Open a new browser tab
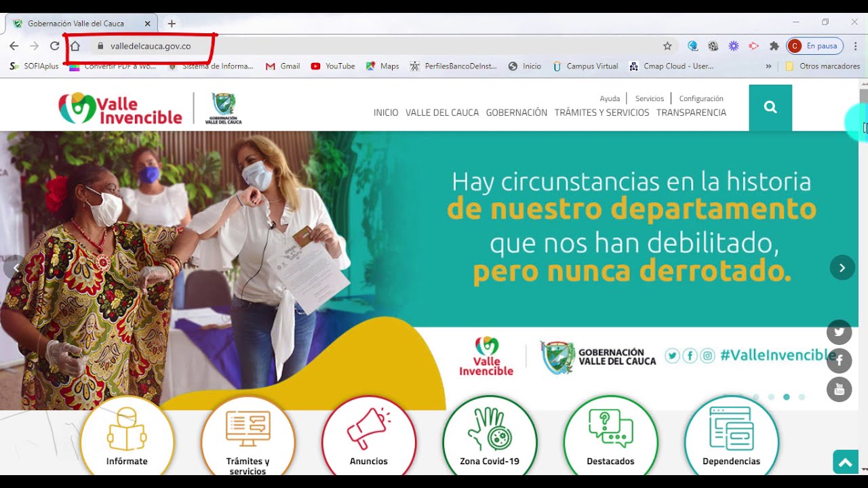 pos(172,24)
